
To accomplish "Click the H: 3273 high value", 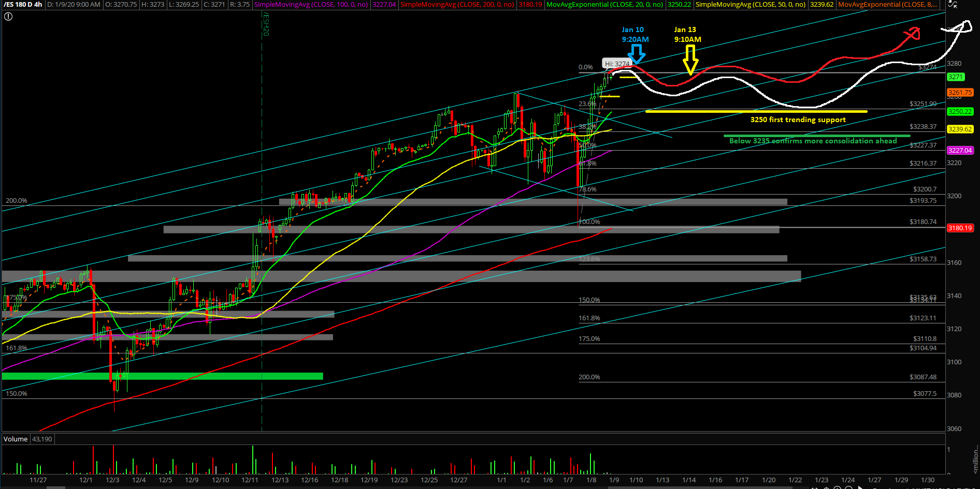I will coord(153,5).
